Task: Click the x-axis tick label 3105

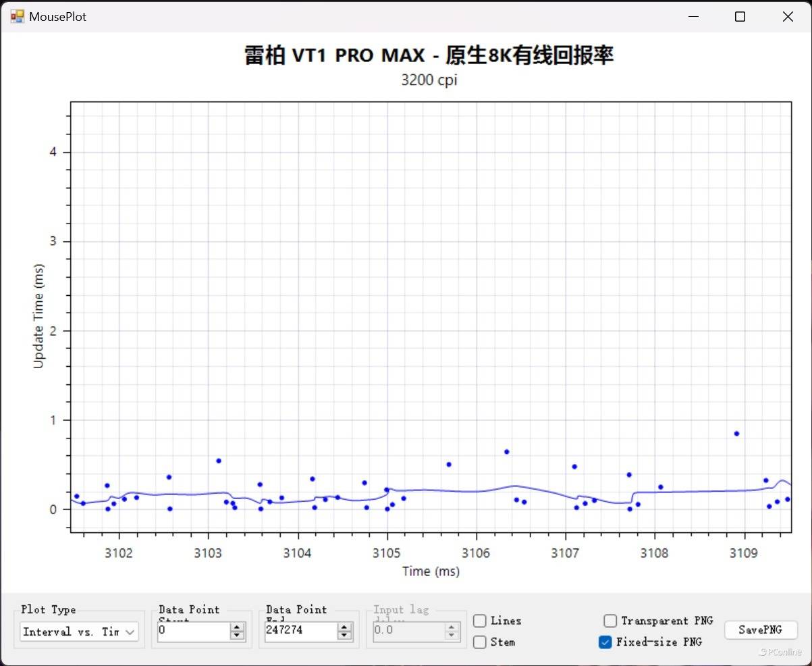Action: point(387,554)
